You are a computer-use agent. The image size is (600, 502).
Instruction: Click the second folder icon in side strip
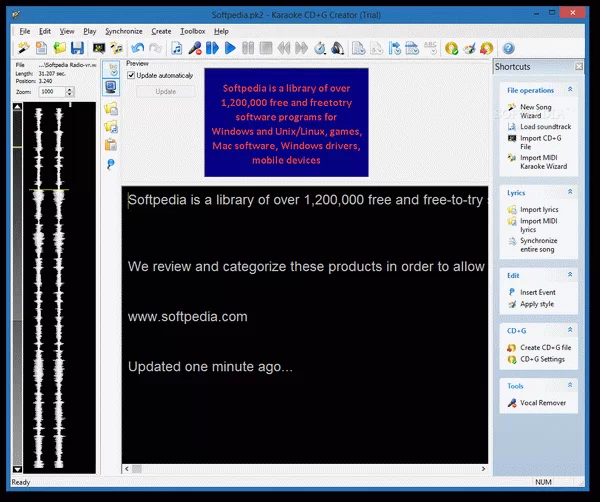click(111, 127)
